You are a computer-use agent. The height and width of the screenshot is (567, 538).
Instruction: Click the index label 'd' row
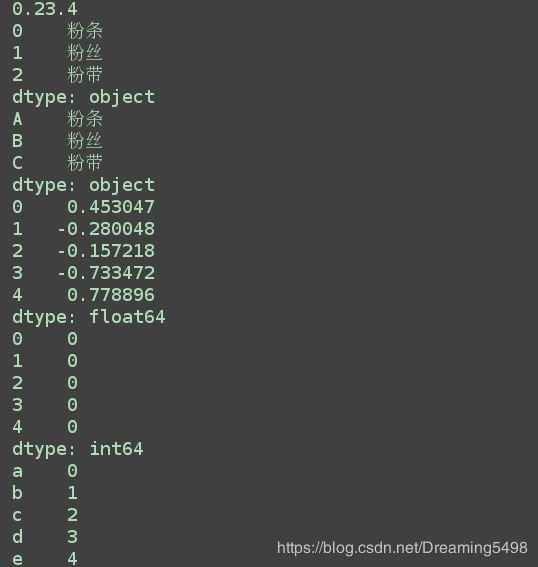45,537
